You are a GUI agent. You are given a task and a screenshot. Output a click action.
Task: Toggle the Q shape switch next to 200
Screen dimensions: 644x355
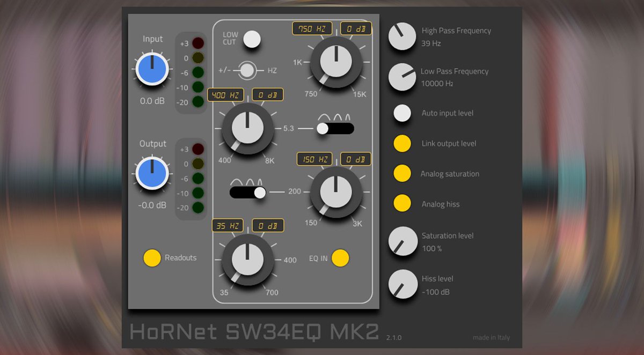248,193
